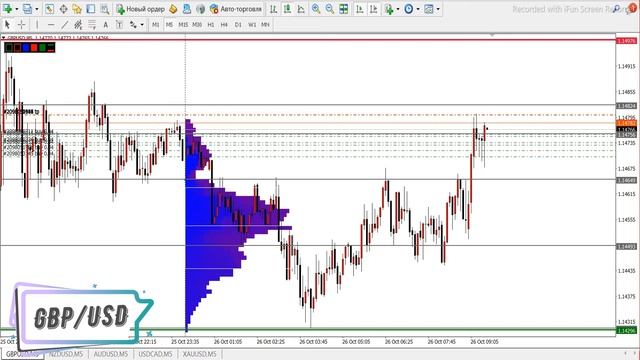Switch to candlestick chart display
Image resolution: width=640 pixels, height=360 pixels.
287,9
